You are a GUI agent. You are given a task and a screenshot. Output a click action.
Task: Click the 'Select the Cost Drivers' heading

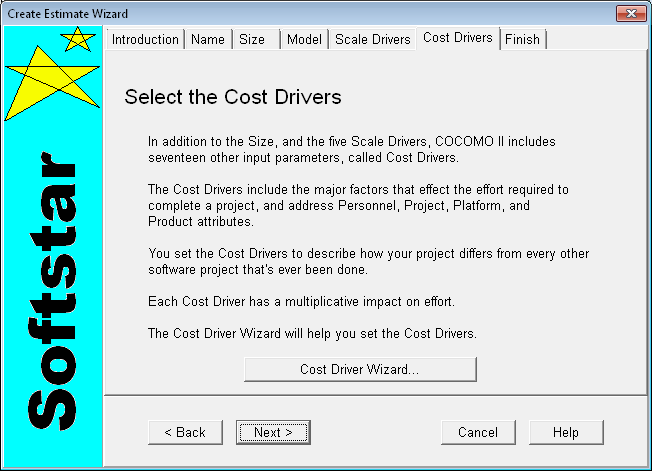pos(233,97)
